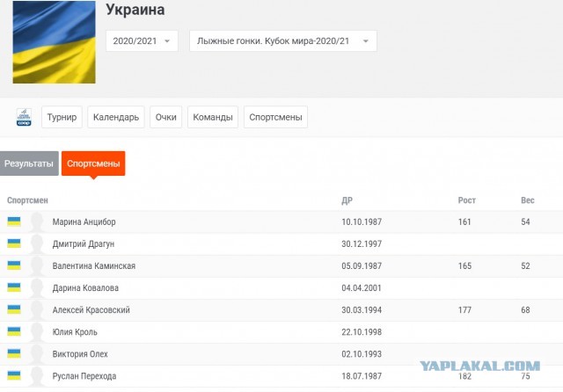This screenshot has height=392, width=563.
Task: Select the orange Спортсмены tab
Action: click(93, 163)
